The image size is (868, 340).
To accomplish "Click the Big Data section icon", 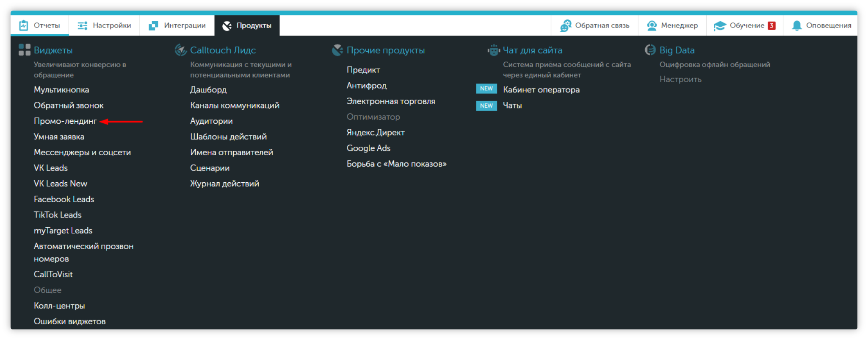I will (x=650, y=50).
